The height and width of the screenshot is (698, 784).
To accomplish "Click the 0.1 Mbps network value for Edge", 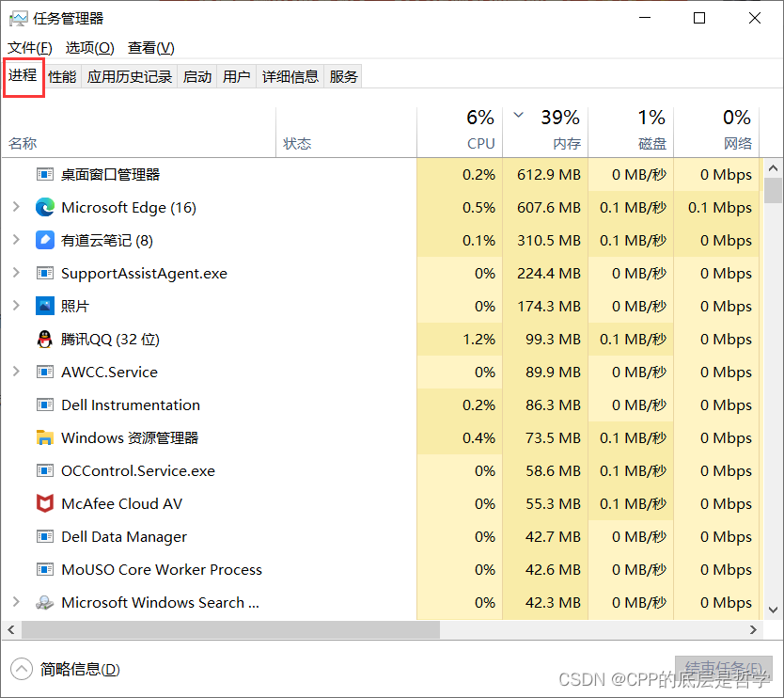I will tap(719, 207).
